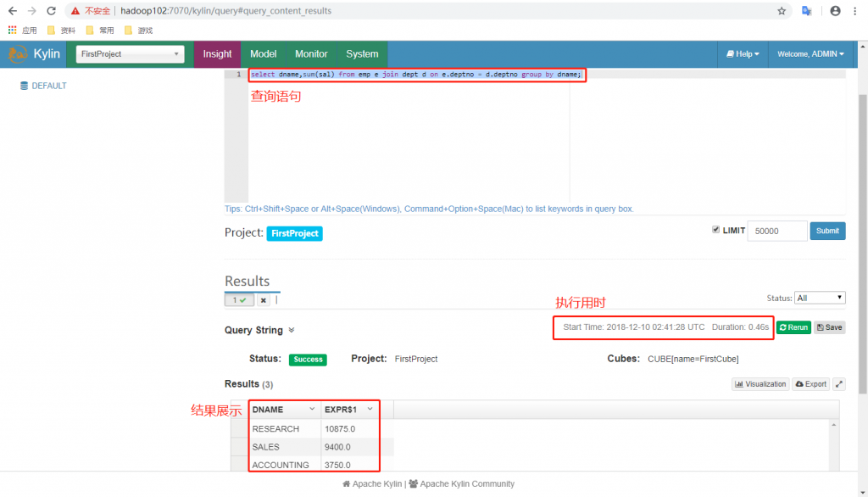Viewport: 868px width, 497px height.
Task: Open the browser profile avatar icon
Action: click(835, 10)
